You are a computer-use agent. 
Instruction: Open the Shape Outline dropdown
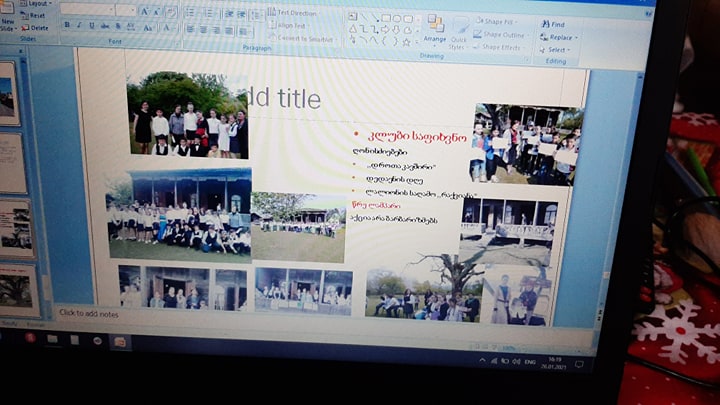499,34
